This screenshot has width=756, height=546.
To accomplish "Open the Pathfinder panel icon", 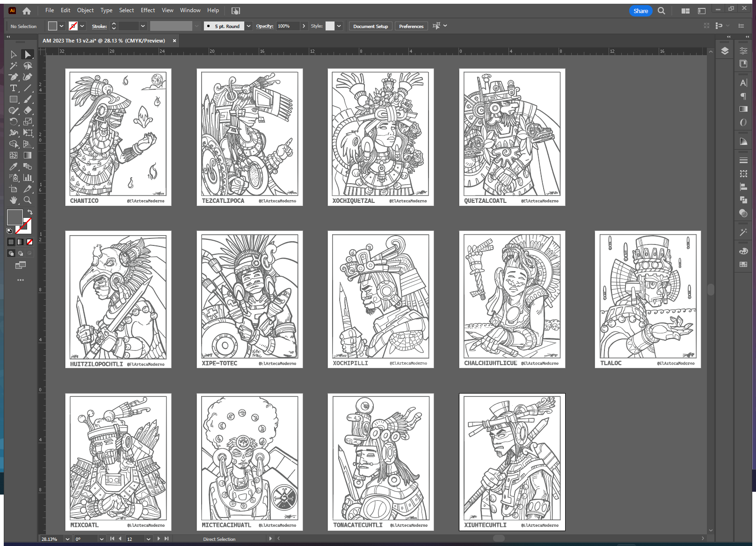I will [743, 200].
